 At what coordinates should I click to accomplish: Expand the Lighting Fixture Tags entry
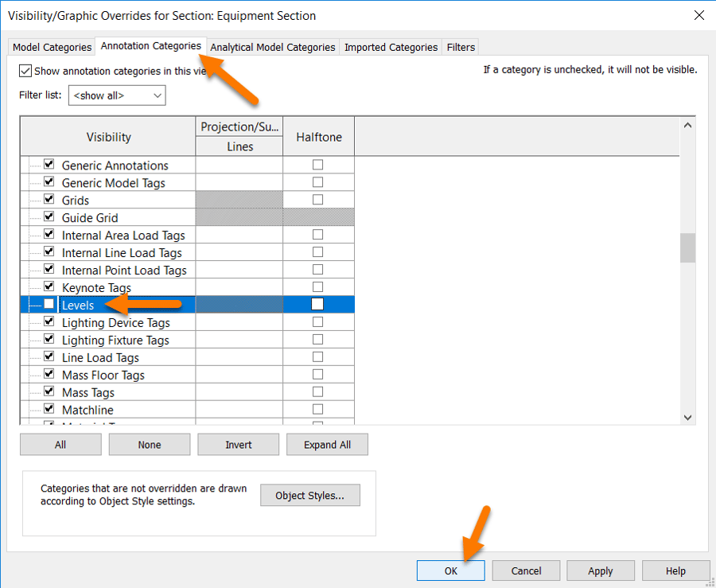click(35, 339)
